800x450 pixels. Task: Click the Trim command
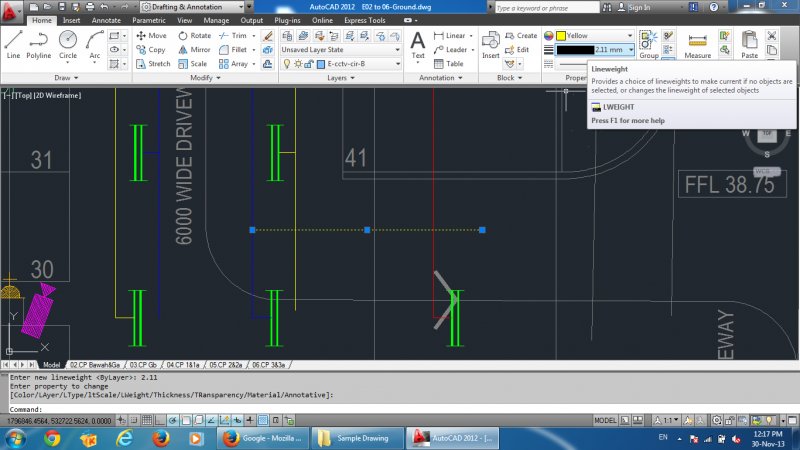[x=233, y=35]
